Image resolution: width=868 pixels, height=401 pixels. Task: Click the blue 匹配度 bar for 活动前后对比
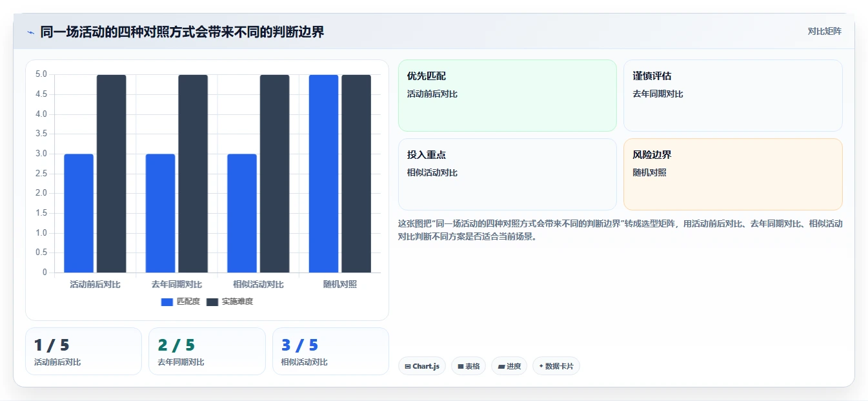pyautogui.click(x=79, y=213)
